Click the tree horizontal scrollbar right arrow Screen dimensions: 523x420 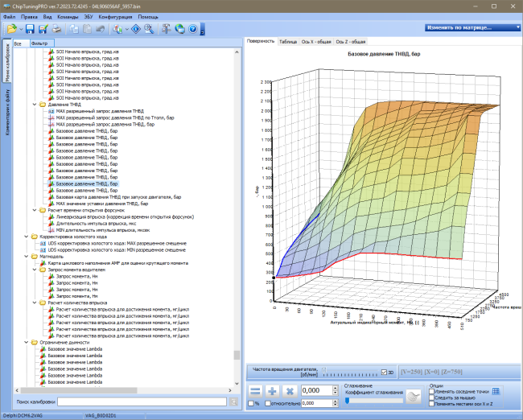tap(230, 390)
